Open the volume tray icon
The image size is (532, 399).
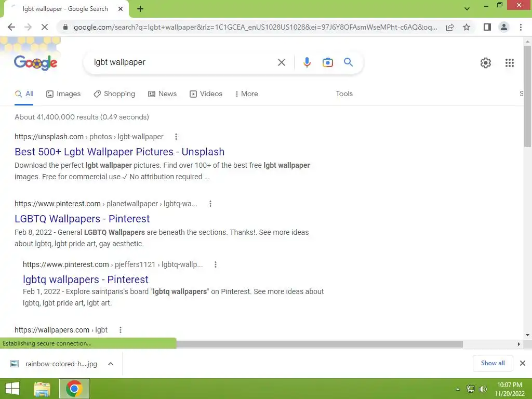(483, 389)
